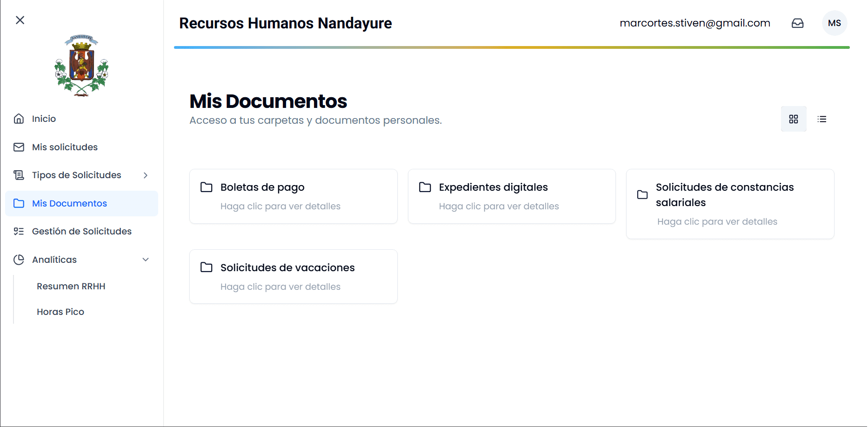868x427 pixels.
Task: Click the Mis Documentos page heading
Action: [x=268, y=101]
